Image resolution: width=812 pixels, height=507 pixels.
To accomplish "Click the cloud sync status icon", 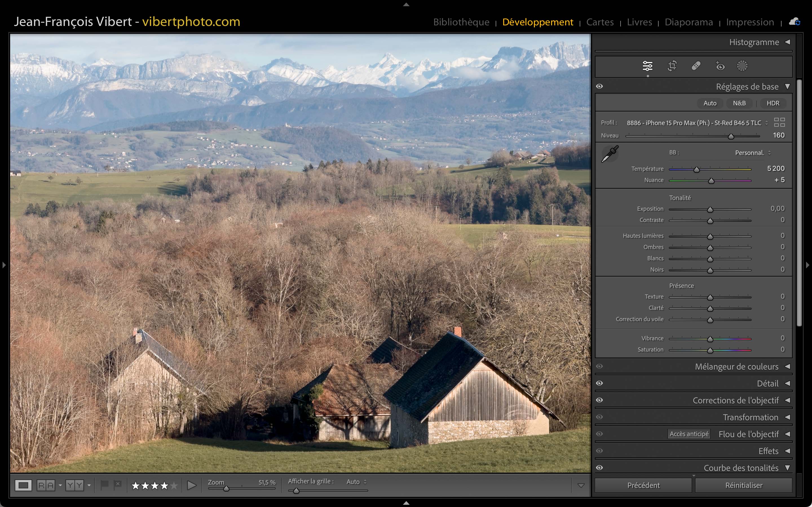I will tap(795, 22).
